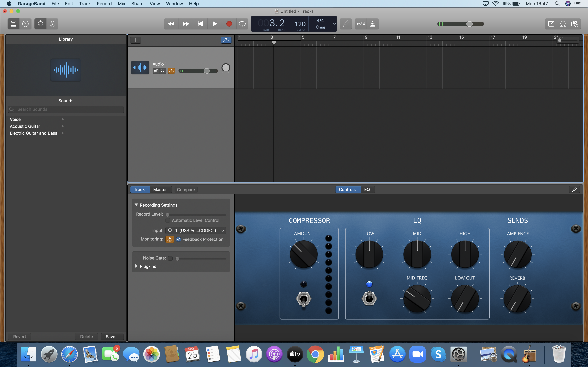This screenshot has width=588, height=367.
Task: Toggle the Cycle loop button
Action: [242, 24]
